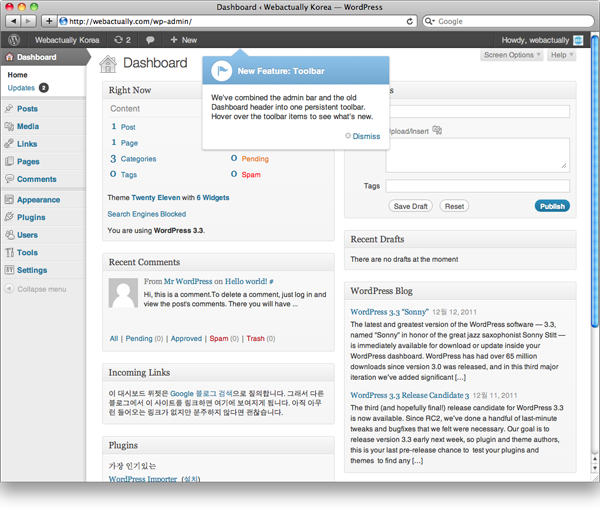600x510 pixels.
Task: Open the Trash comments link
Action: 255,339
